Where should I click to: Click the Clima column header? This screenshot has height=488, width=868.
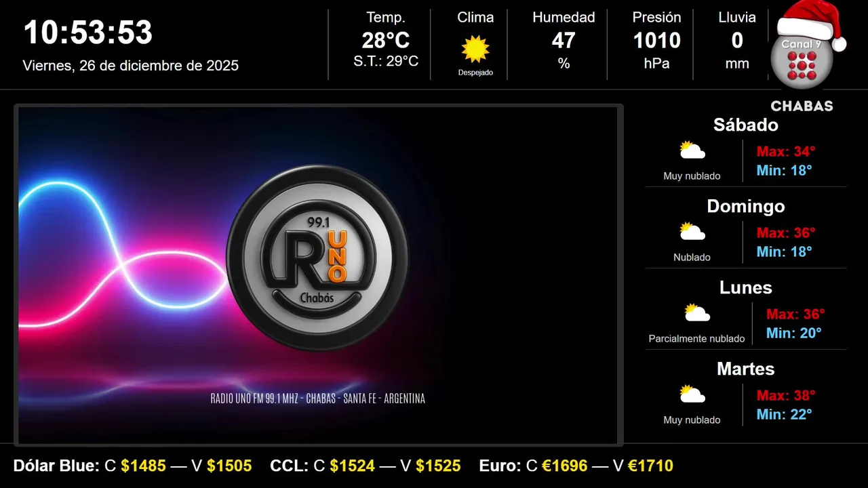click(475, 18)
